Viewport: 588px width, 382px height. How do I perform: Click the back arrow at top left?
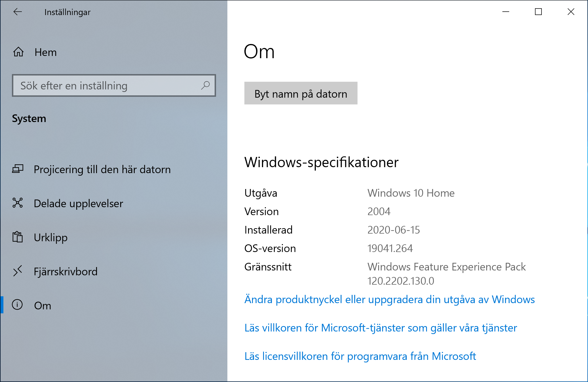click(x=18, y=12)
